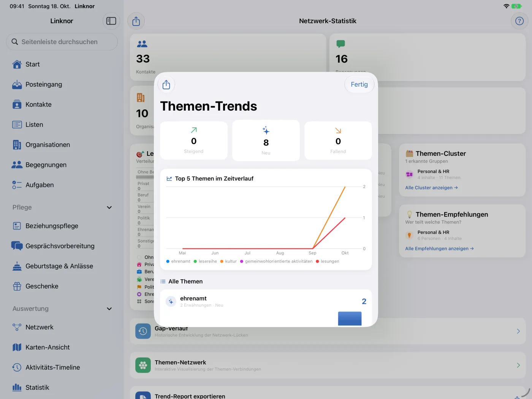
Task: Tap the Fallend themes count card
Action: tap(338, 141)
